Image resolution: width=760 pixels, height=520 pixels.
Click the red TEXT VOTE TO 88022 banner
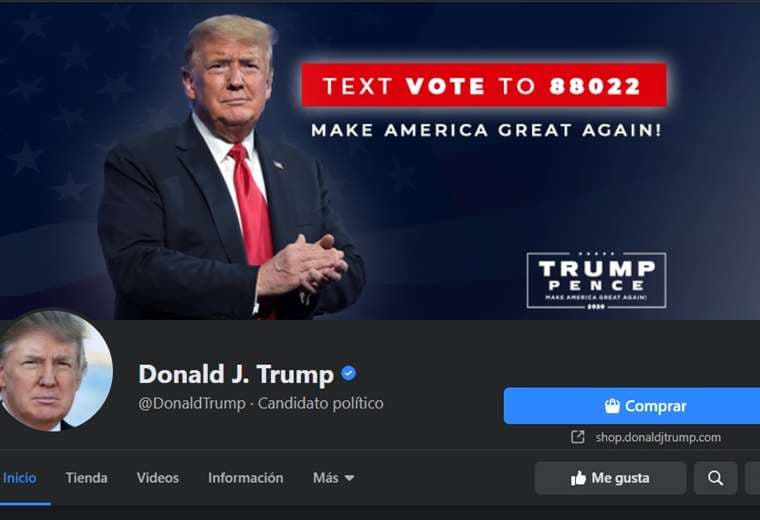pos(484,85)
